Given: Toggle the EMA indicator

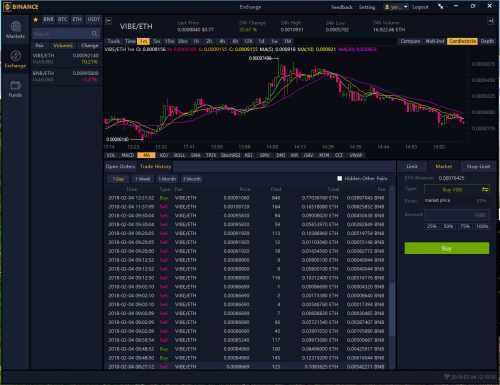Looking at the screenshot, I should click(196, 155).
